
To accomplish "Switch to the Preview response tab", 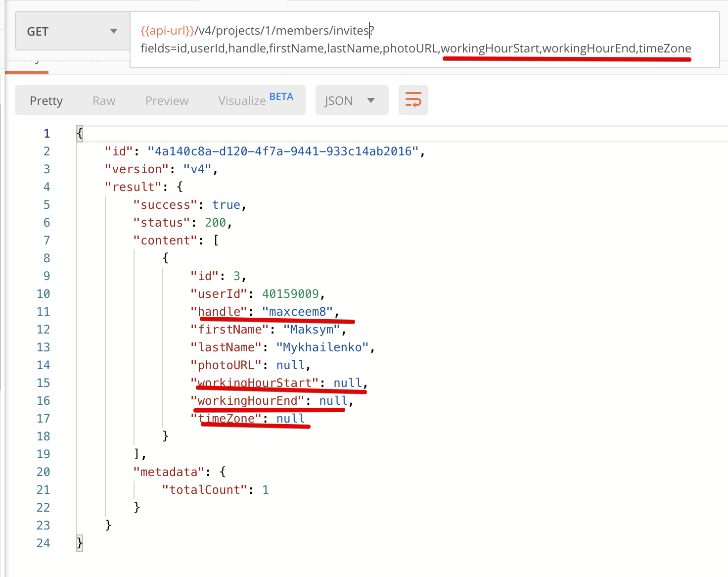I will (167, 101).
